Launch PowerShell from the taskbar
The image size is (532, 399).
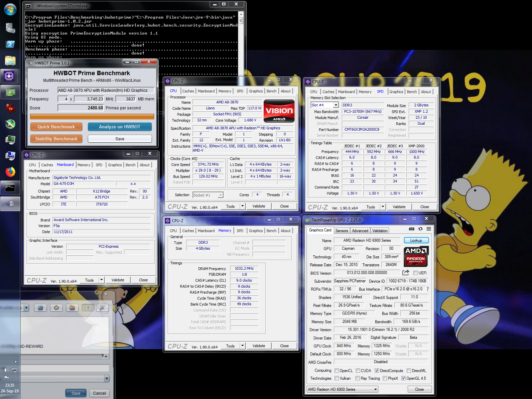tap(10, 44)
